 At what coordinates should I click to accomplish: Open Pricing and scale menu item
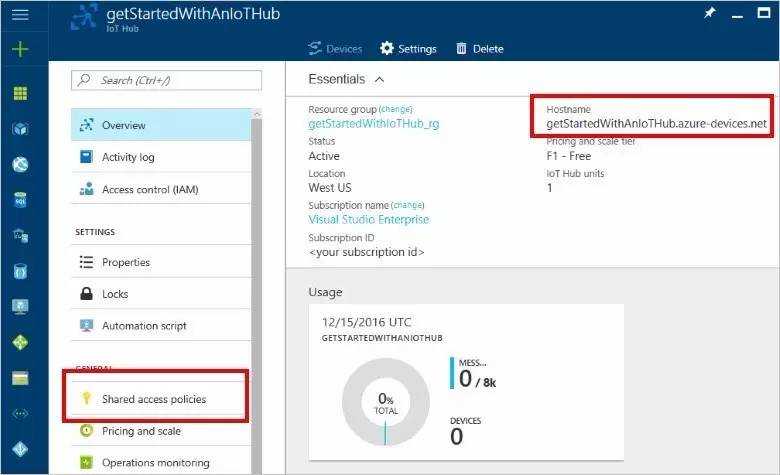(x=161, y=431)
